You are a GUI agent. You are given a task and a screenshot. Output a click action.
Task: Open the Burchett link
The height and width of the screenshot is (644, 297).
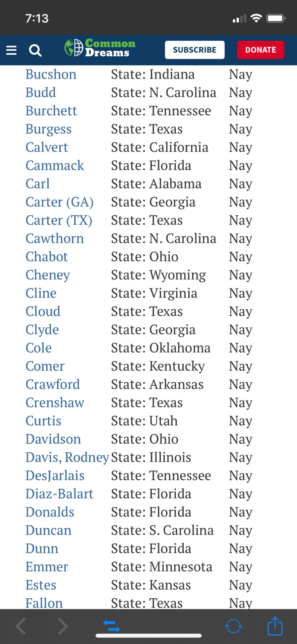[51, 111]
